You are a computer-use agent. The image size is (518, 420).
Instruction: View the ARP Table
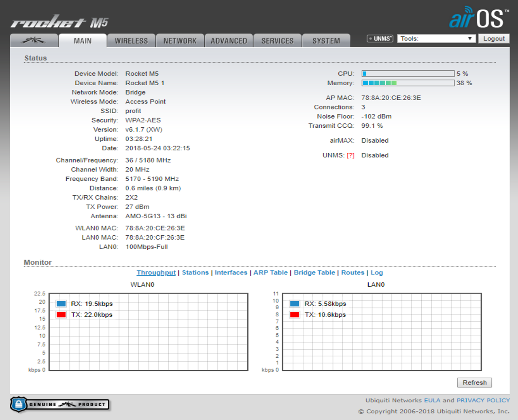pyautogui.click(x=270, y=273)
